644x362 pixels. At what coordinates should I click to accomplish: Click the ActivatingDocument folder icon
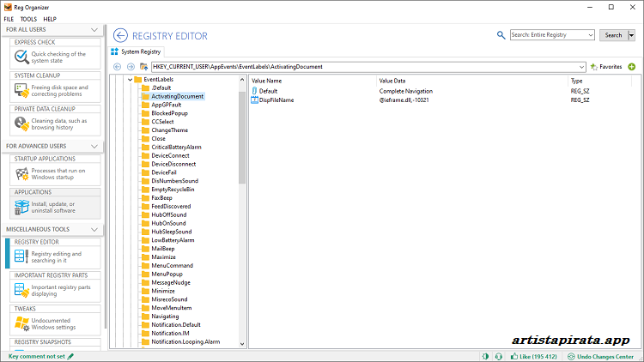click(145, 96)
